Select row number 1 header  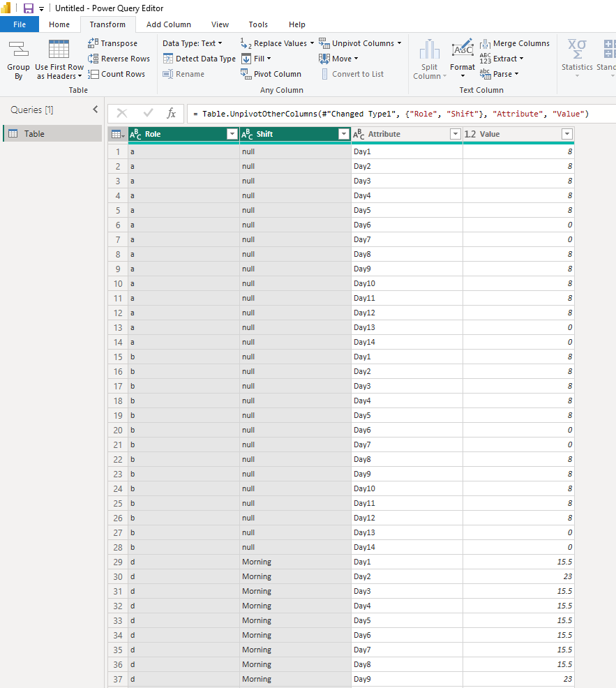click(x=118, y=151)
